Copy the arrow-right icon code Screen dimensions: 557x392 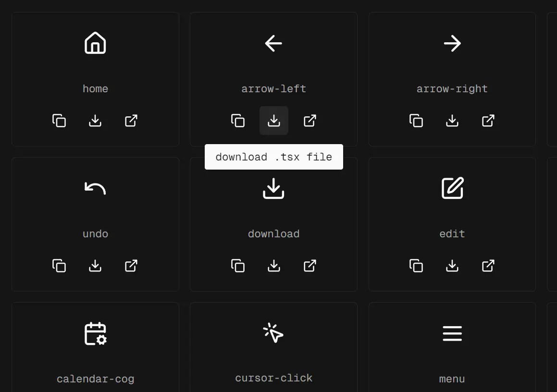[x=416, y=121]
